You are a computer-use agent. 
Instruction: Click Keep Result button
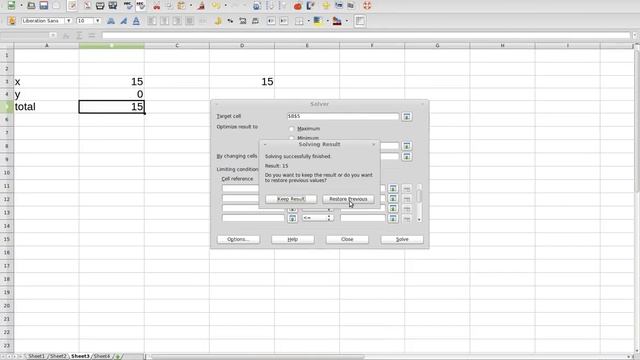tap(291, 199)
